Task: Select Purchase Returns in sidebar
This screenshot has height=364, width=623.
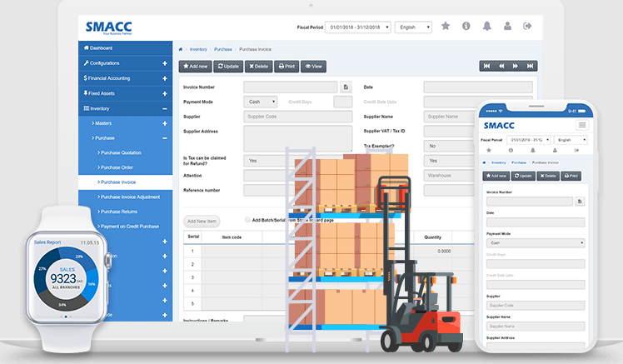Action: [x=126, y=212]
